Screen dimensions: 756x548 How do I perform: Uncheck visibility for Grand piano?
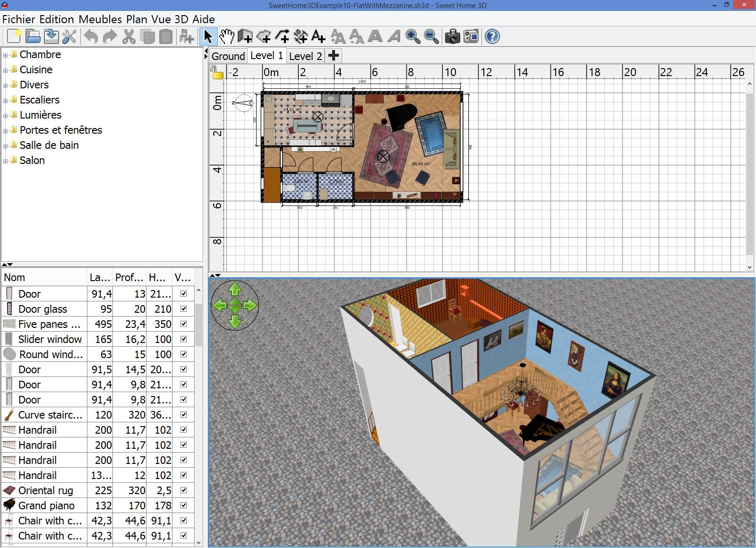click(x=183, y=505)
